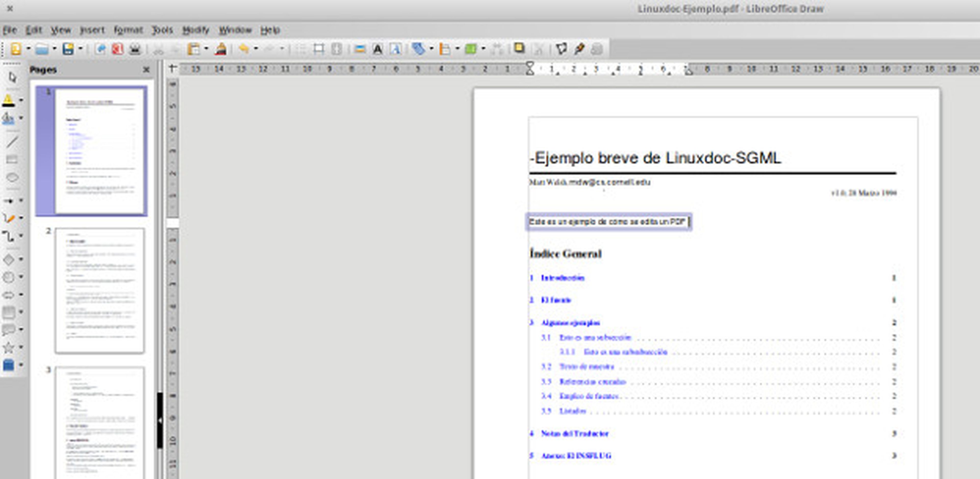Click the Line color tool icon

point(8,100)
